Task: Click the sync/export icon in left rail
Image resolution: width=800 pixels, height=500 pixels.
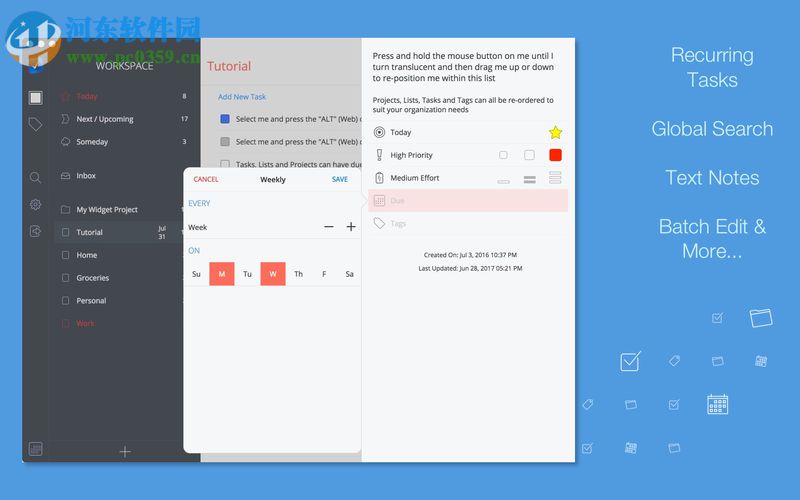Action: pos(35,231)
